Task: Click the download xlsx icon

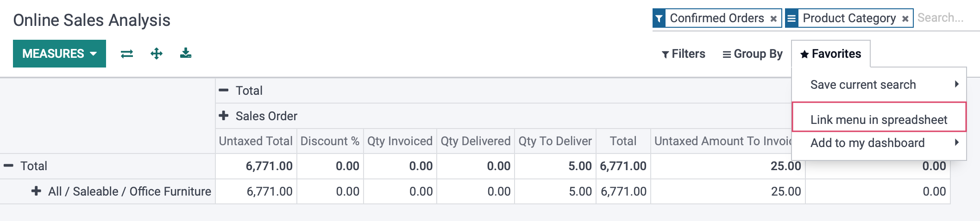Action: click(186, 53)
